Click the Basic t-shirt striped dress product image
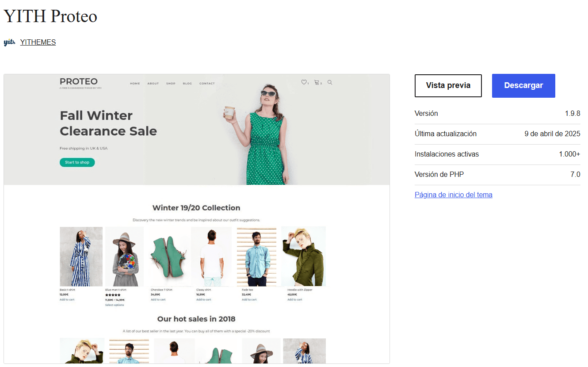Viewport: 588px width, 367px height. [x=81, y=256]
